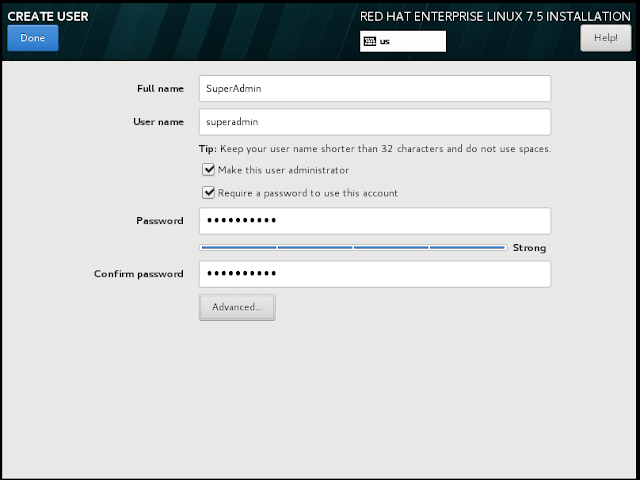Viewport: 640px width, 480px height.
Task: Click the password strength bar
Action: 353,247
